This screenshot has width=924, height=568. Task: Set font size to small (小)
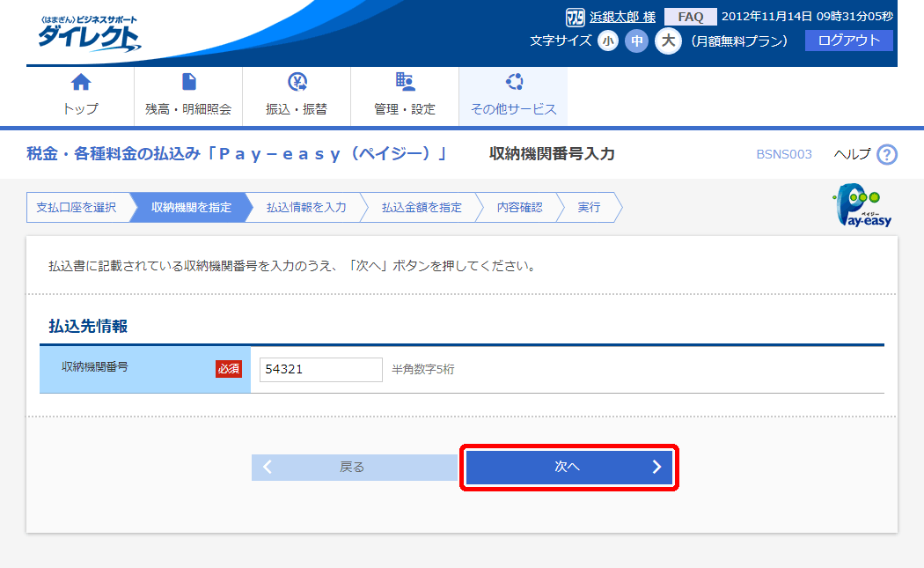pyautogui.click(x=608, y=41)
